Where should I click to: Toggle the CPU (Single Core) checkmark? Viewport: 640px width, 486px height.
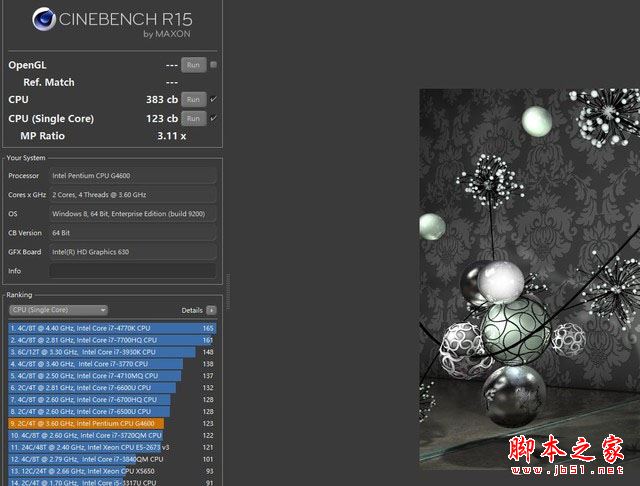tap(213, 118)
